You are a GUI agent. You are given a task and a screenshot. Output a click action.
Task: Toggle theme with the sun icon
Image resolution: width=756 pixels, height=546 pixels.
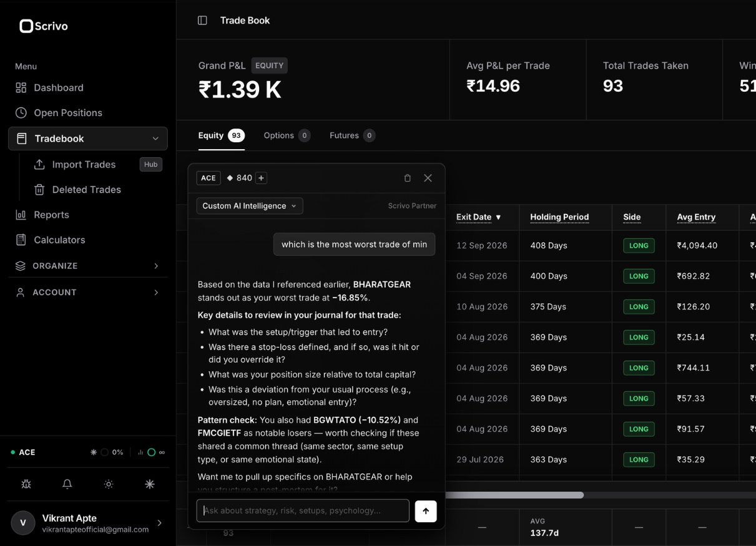109,484
